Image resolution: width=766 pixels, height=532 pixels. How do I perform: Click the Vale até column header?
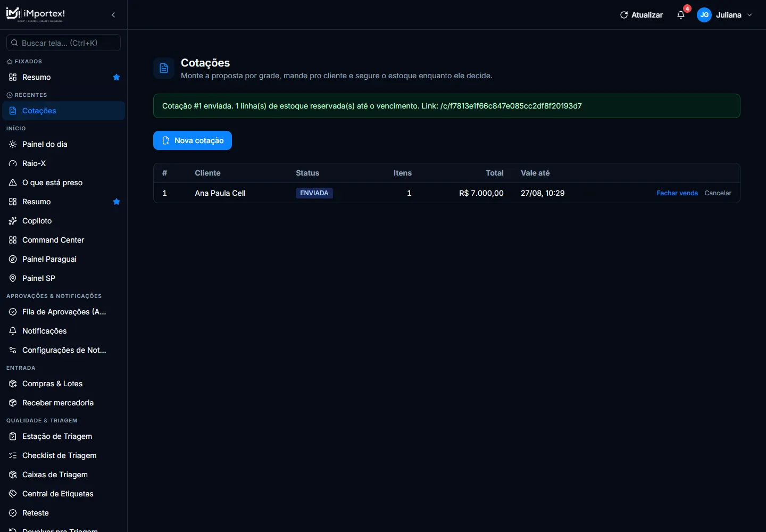tap(535, 173)
